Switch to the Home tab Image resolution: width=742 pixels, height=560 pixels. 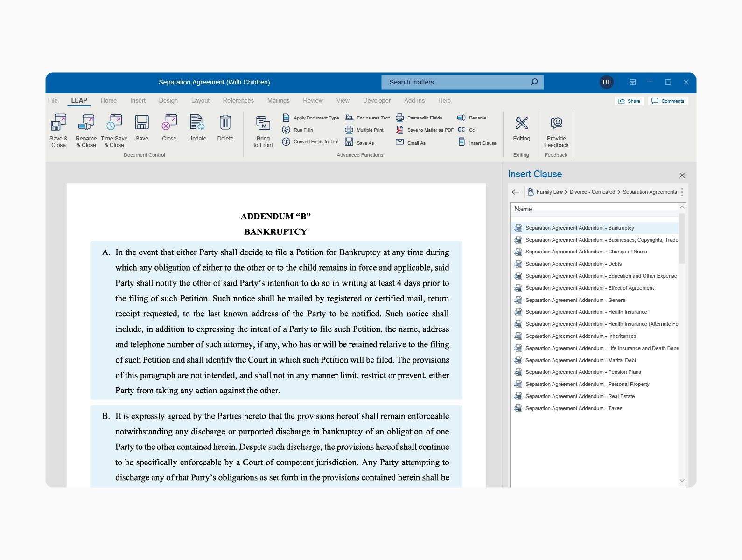coord(109,100)
